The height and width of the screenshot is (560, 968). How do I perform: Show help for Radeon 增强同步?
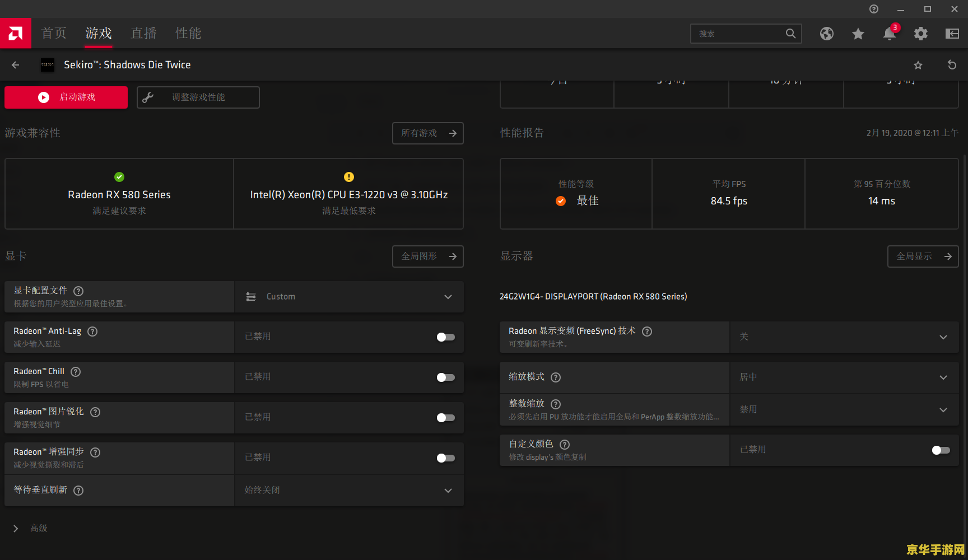click(95, 452)
